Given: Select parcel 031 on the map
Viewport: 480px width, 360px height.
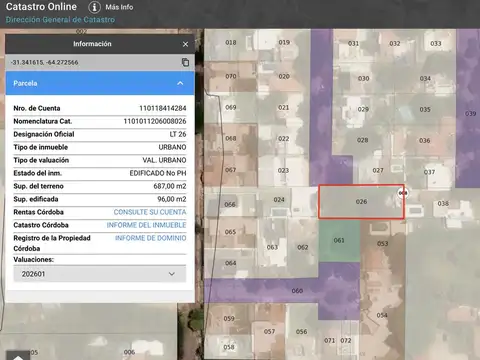Looking at the screenshot, I should (353, 43).
